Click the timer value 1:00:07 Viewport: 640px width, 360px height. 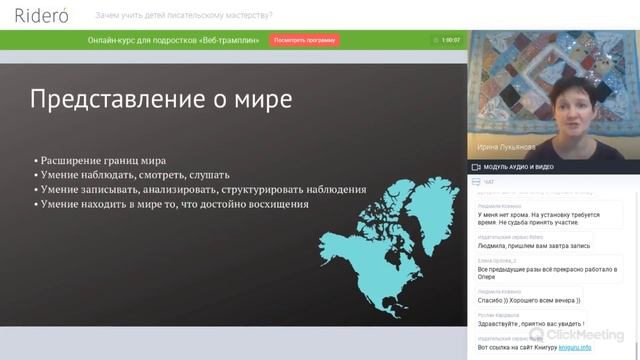[x=451, y=40]
